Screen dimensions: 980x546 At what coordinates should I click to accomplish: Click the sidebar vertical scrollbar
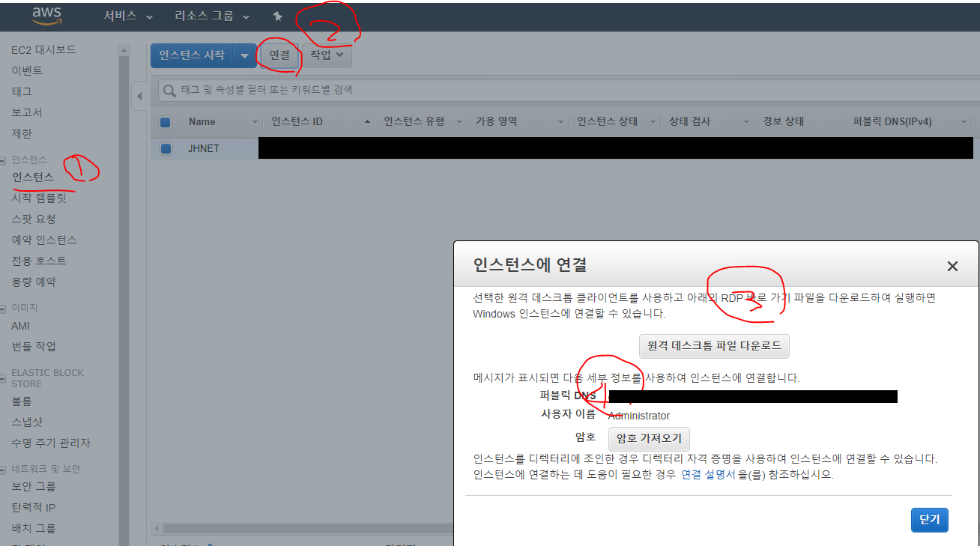pyautogui.click(x=124, y=300)
